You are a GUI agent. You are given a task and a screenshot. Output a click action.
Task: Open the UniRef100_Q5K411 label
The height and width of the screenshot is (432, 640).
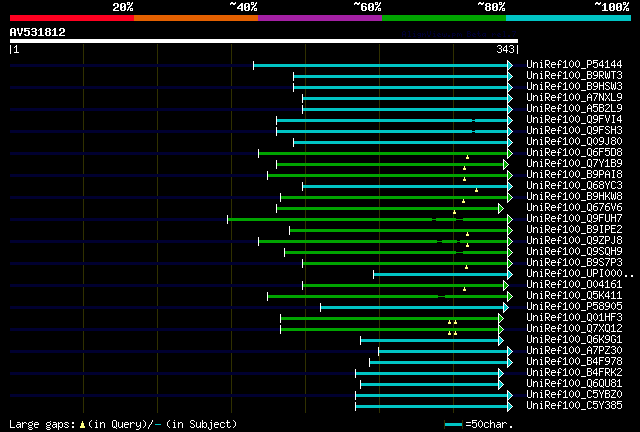pyautogui.click(x=574, y=296)
